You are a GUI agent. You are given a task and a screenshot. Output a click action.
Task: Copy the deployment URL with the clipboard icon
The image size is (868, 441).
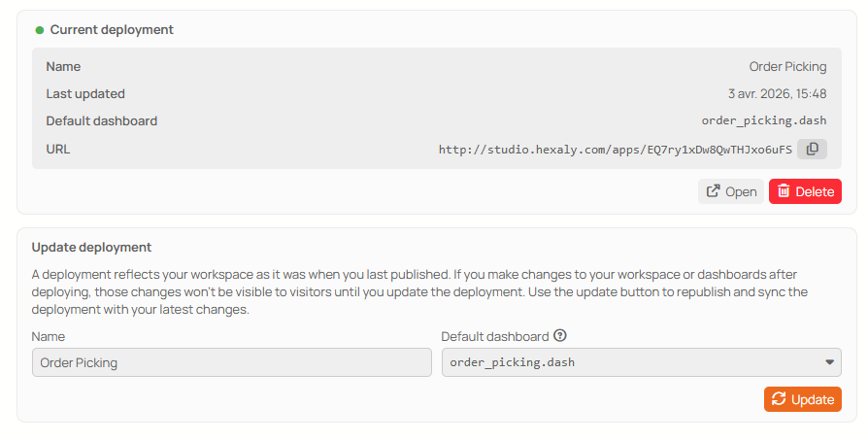pyautogui.click(x=812, y=149)
